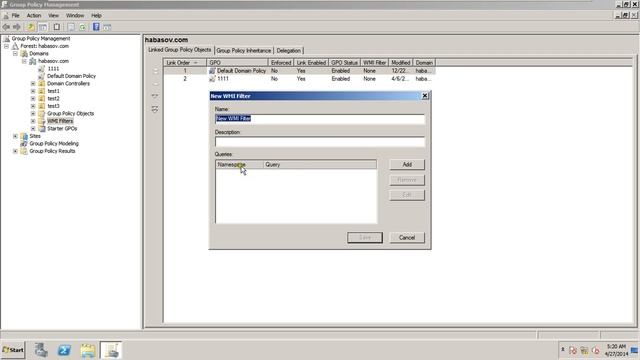Switch to Group Policy Inheritance tab
The height and width of the screenshot is (360, 640).
coord(244,50)
